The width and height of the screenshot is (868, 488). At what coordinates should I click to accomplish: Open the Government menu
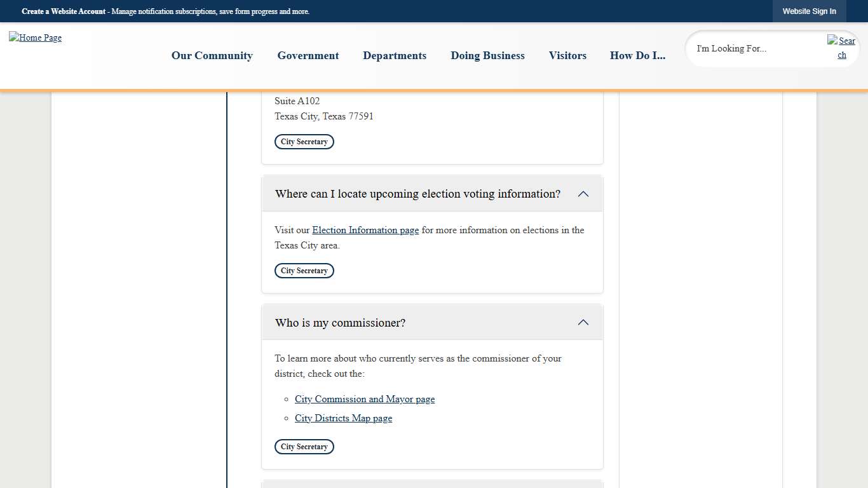[x=308, y=56]
